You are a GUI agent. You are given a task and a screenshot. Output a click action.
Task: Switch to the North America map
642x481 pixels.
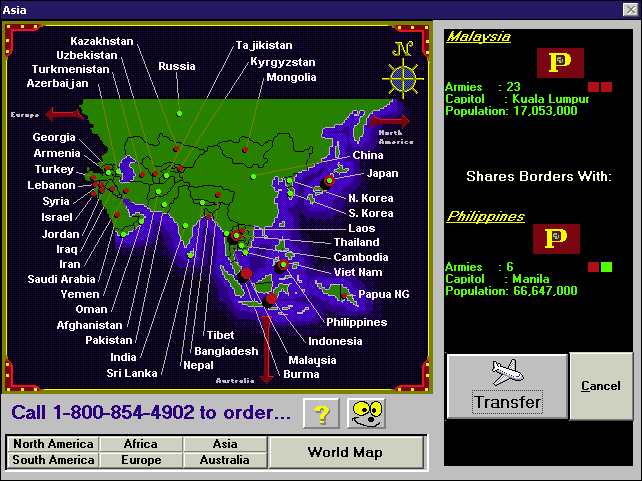tap(53, 444)
